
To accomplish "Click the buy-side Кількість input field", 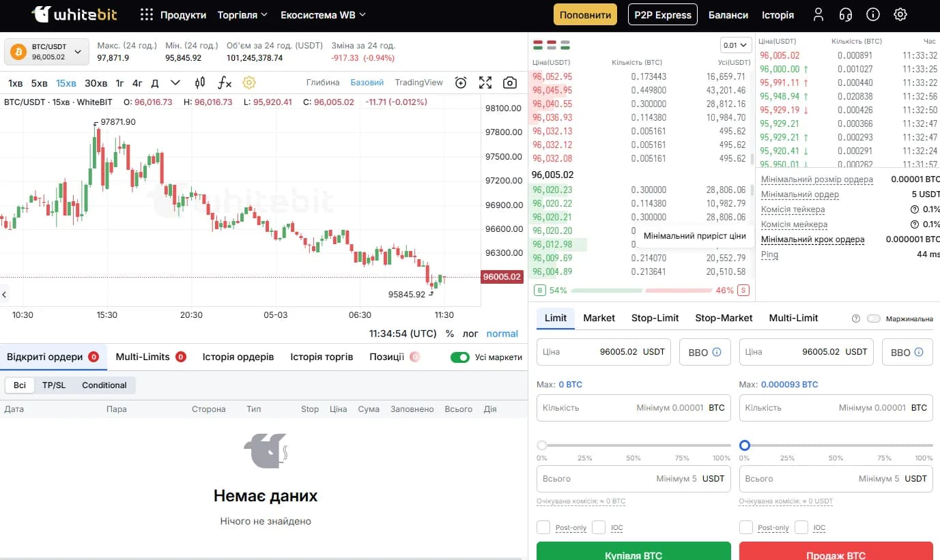I will coord(633,408).
